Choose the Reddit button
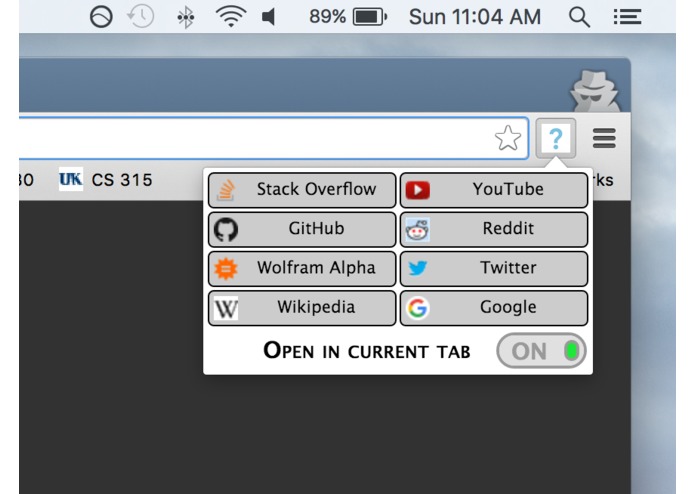Viewport: 695px width, 494px height. tap(494, 229)
